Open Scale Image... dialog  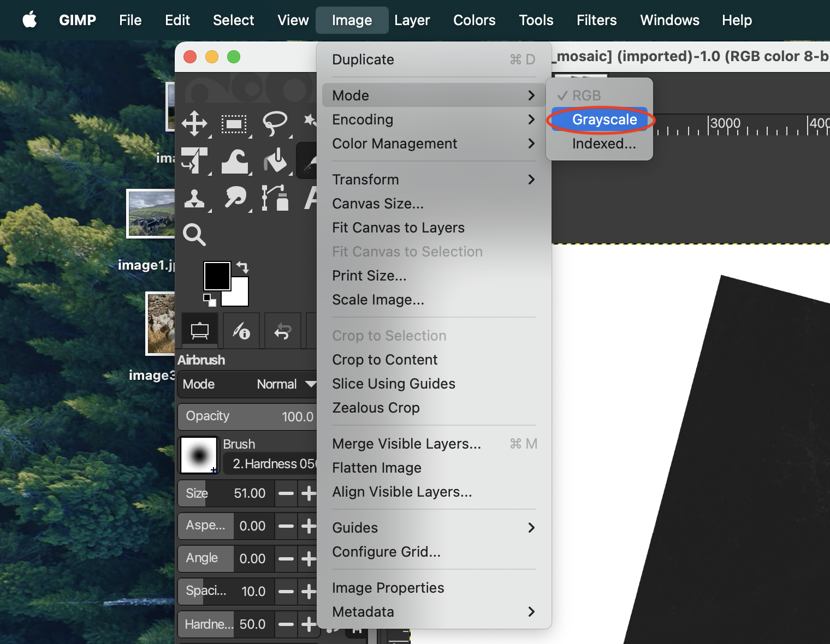434,300
